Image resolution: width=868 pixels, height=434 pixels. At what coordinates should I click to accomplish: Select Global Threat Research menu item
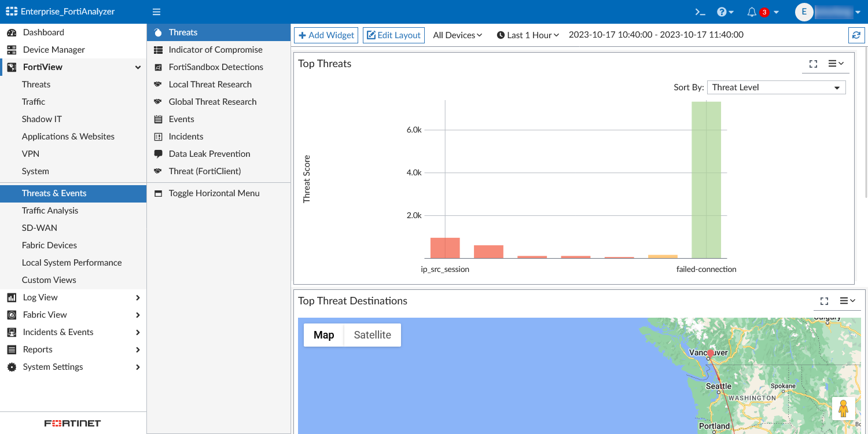[x=219, y=102]
